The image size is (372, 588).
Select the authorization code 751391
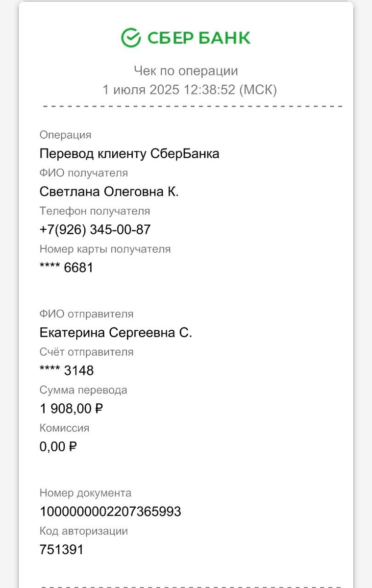point(61,550)
